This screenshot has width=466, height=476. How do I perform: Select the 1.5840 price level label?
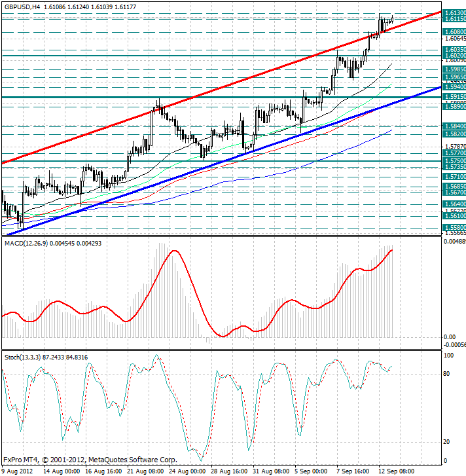(454, 126)
